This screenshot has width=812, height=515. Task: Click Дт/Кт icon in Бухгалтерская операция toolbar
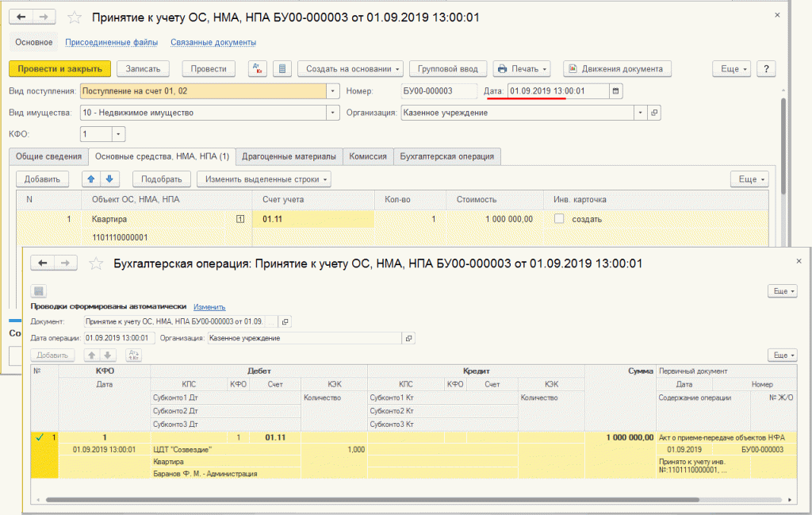coord(133,356)
